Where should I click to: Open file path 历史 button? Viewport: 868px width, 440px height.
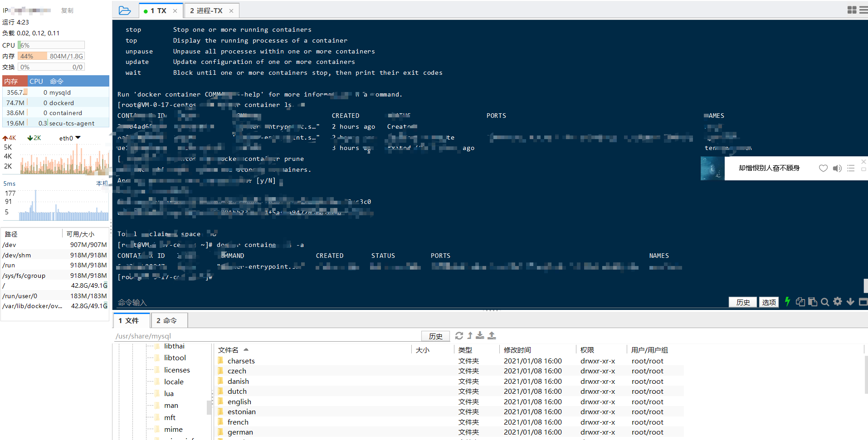(435, 336)
